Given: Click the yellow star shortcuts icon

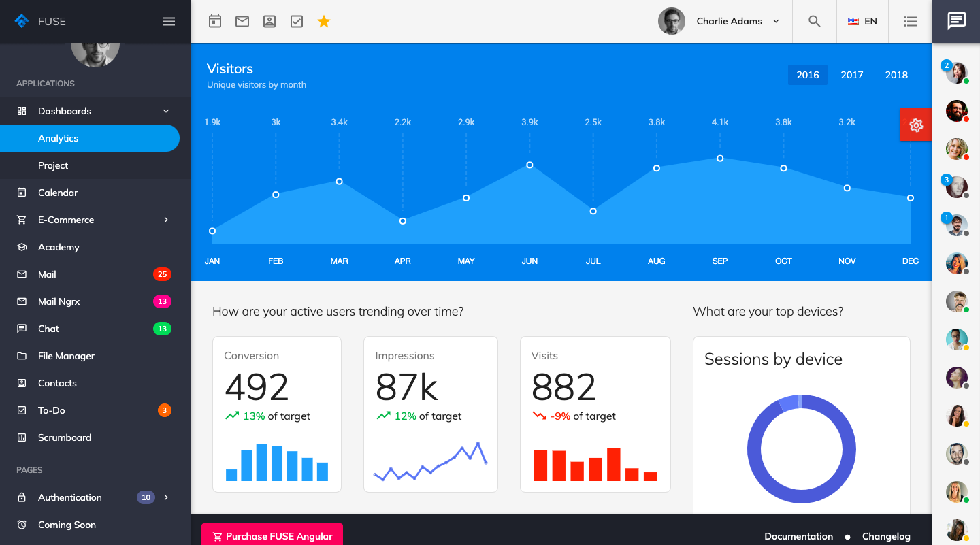Looking at the screenshot, I should [324, 22].
